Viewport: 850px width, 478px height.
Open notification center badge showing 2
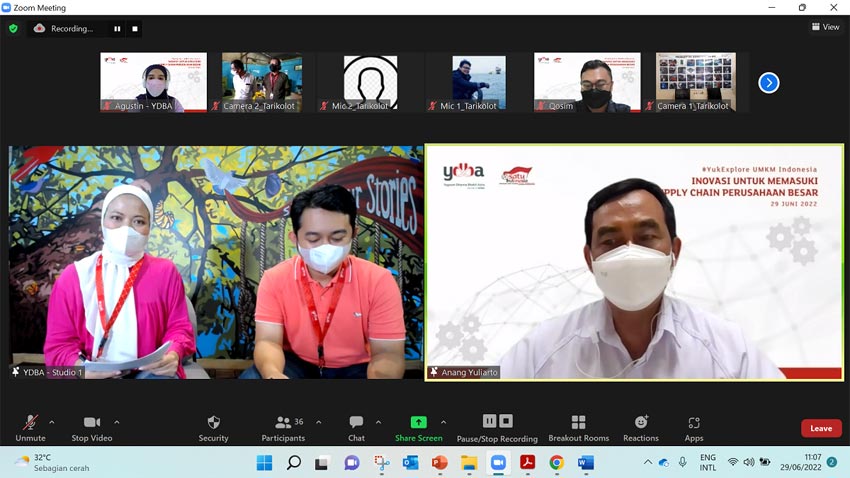click(x=832, y=462)
